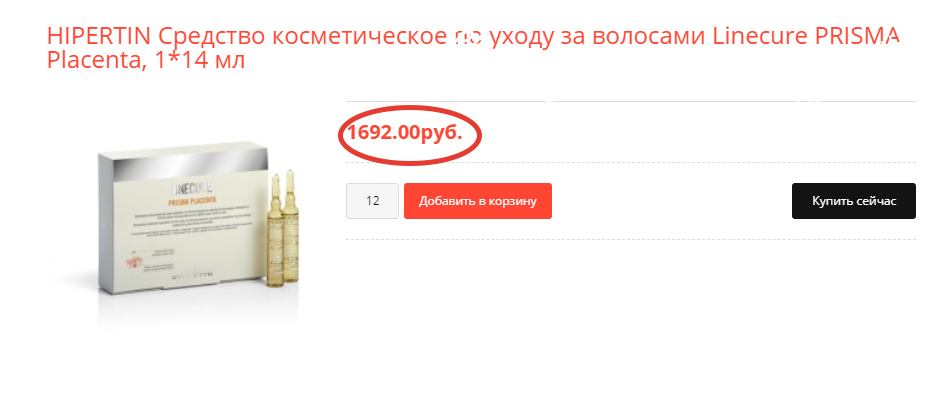The height and width of the screenshot is (407, 933).
Task: Click the LINECURE logo on the box
Action: (192, 189)
